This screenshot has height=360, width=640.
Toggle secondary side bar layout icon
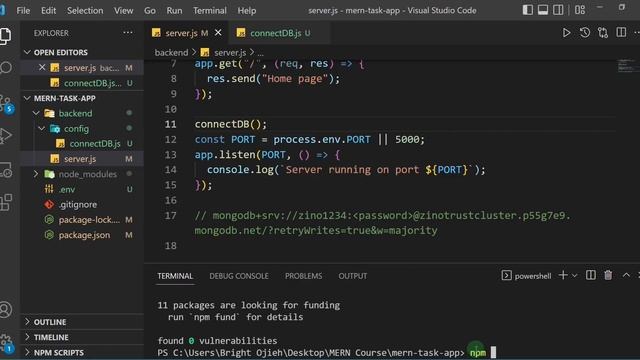click(x=558, y=10)
